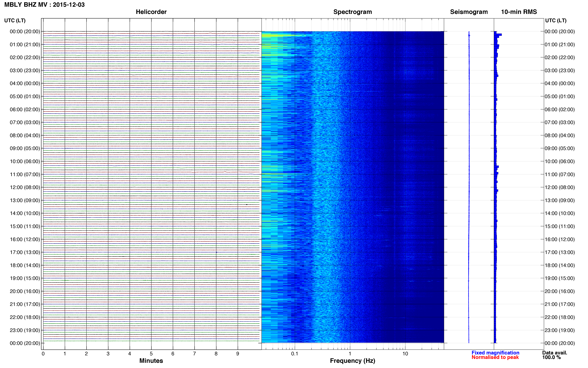This screenshot has height=368, width=588.
Task: Click left-axis time label 13:00 (09:00)
Action: pyautogui.click(x=25, y=200)
